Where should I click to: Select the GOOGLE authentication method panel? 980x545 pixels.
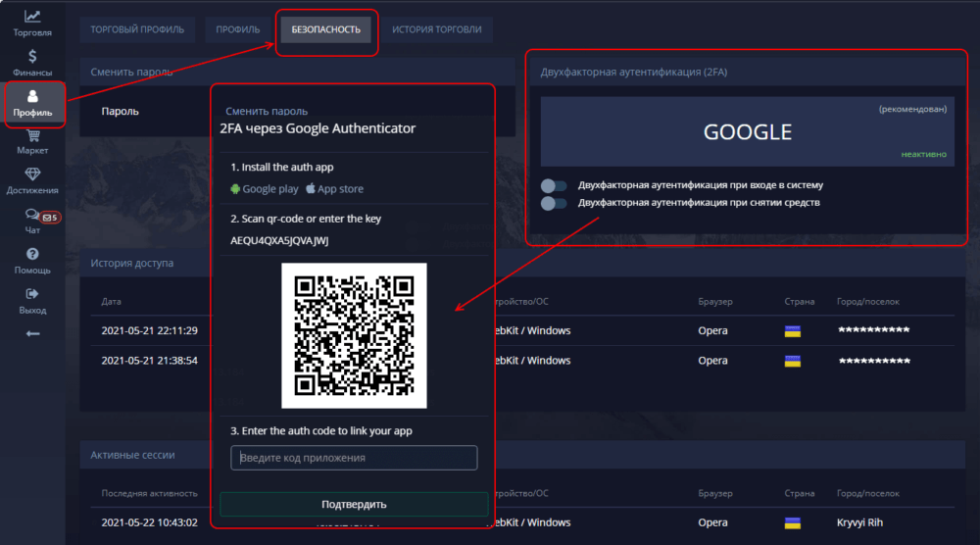(747, 132)
